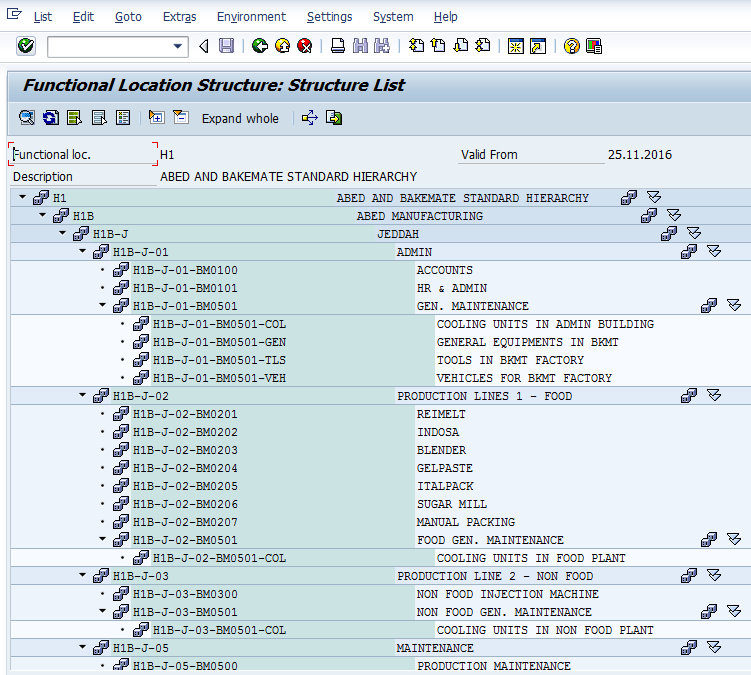The height and width of the screenshot is (675, 751).
Task: Select H1B-J-01-BM0501-VEH location
Action: pos(219,378)
